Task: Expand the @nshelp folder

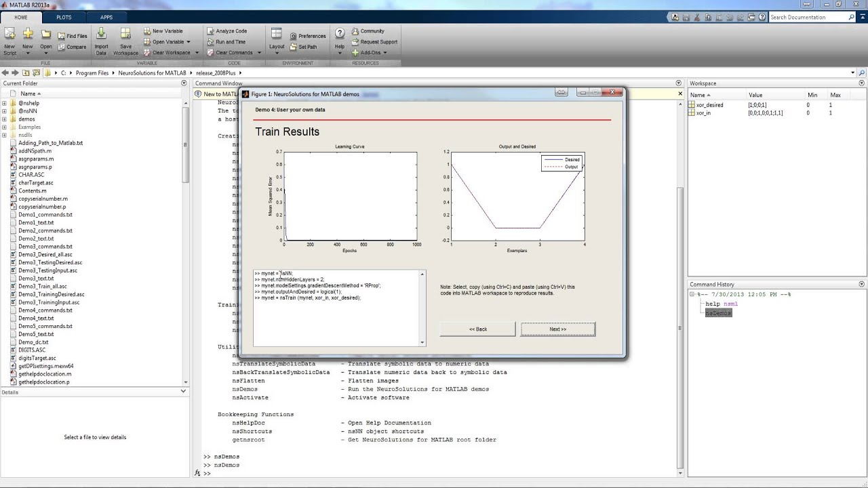Action: [4, 103]
